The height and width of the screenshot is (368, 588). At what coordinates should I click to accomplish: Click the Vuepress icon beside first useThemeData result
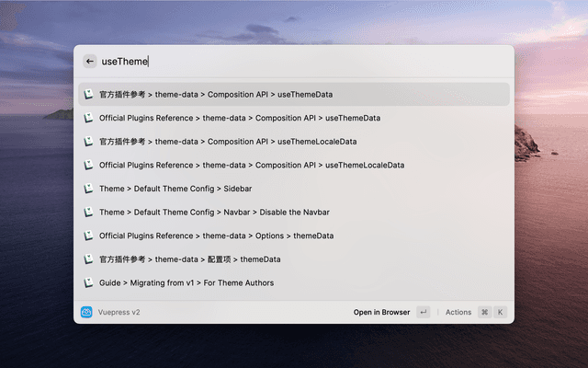click(89, 94)
